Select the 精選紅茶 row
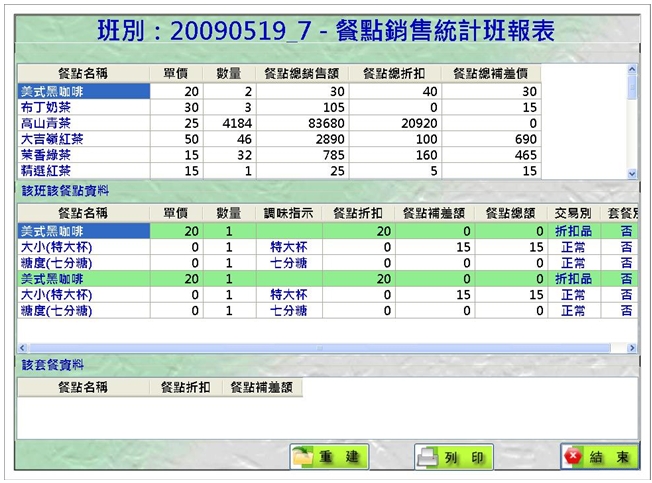Viewport: 652px width, 483px height. tap(84, 171)
